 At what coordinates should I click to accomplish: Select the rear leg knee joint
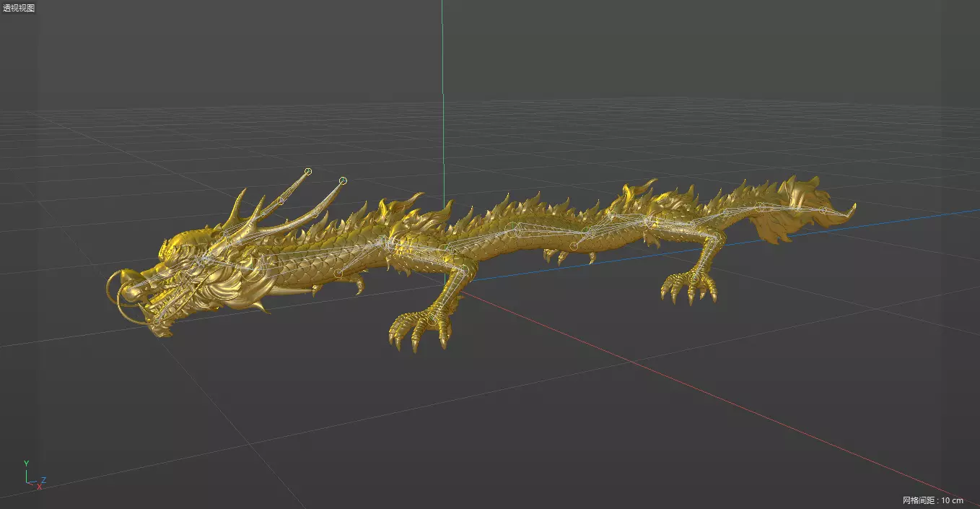point(717,237)
